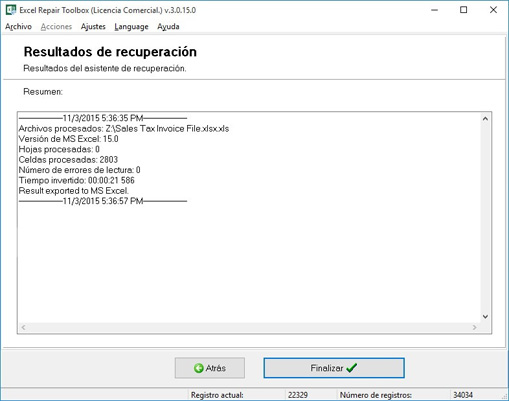Open the Ayuda menu
Screen dimensions: 509x401
[x=168, y=27]
